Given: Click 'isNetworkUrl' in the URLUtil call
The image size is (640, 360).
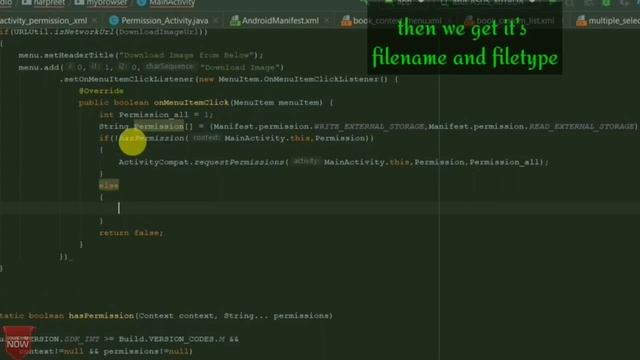Looking at the screenshot, I should [84, 32].
